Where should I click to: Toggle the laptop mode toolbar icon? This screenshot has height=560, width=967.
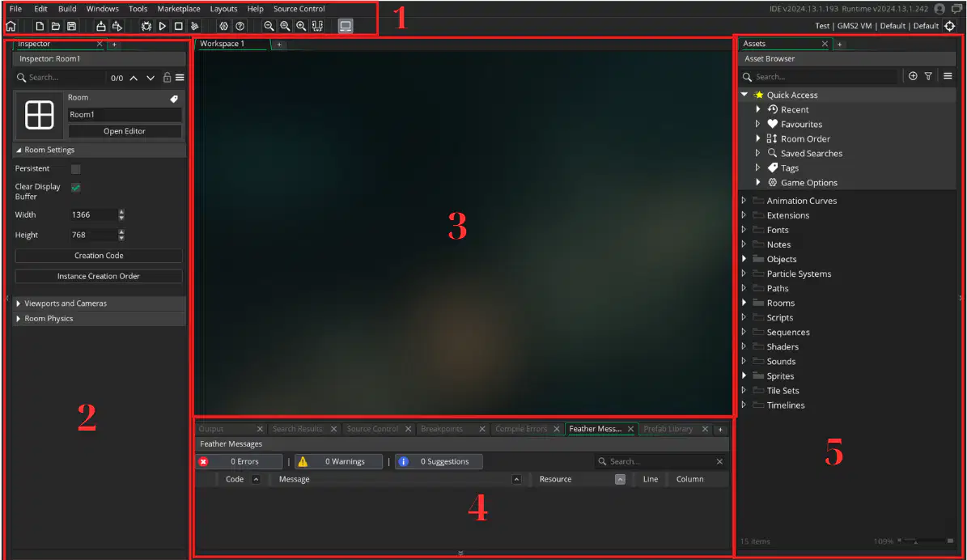pyautogui.click(x=346, y=26)
